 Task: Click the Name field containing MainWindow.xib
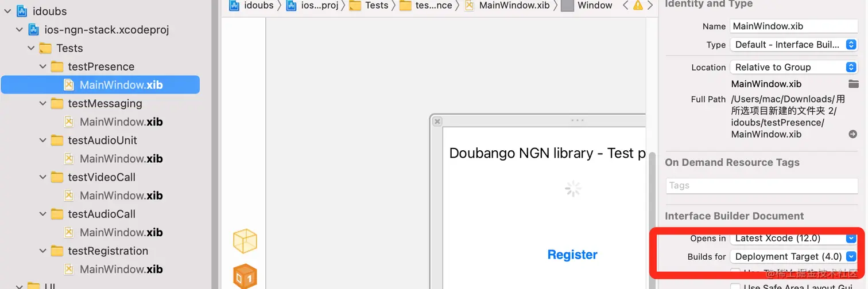pyautogui.click(x=793, y=26)
